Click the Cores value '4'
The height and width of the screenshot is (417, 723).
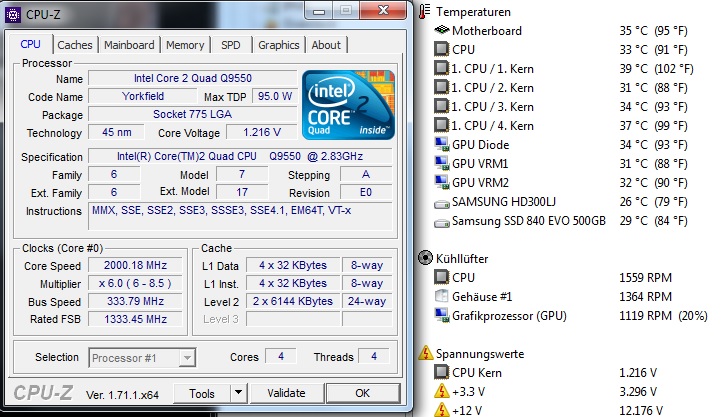(281, 356)
